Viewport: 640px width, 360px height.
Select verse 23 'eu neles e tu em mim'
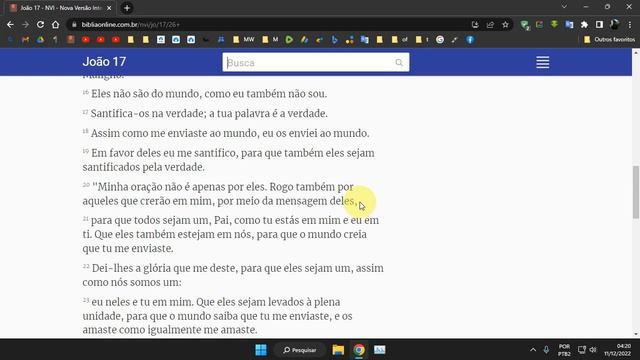tap(217, 316)
